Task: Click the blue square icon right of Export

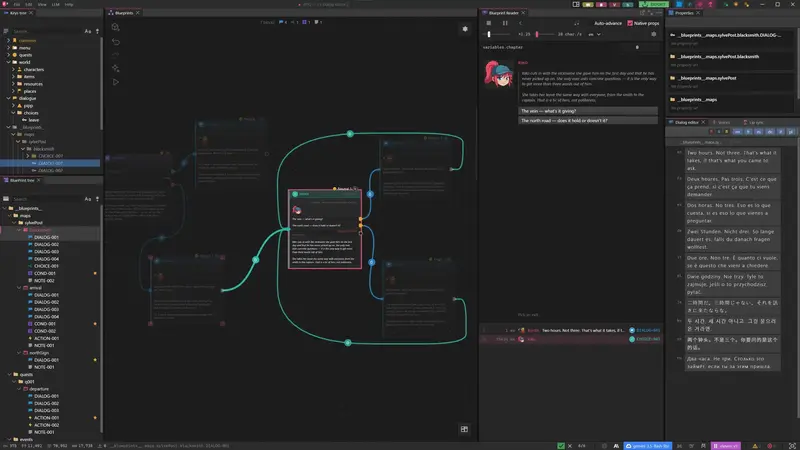Action: coord(679,4)
